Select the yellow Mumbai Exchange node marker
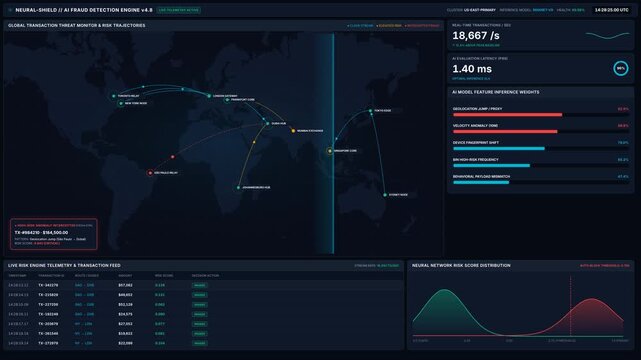The image size is (641, 360). coord(293,131)
